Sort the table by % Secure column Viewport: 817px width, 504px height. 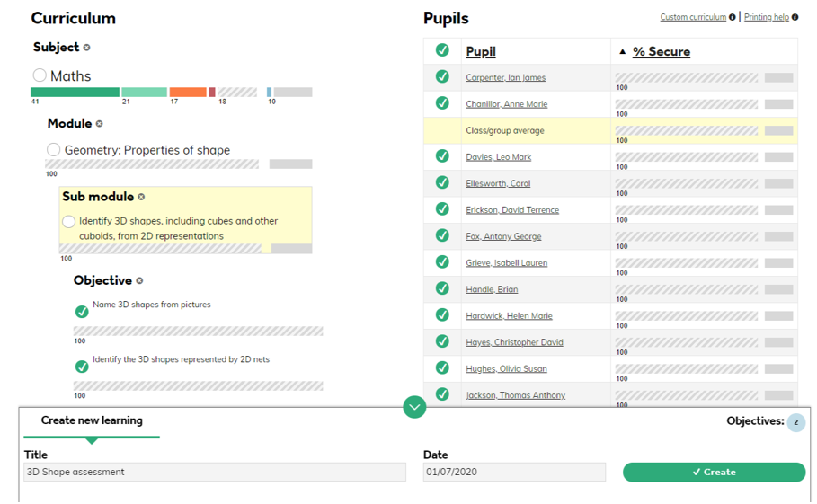pyautogui.click(x=662, y=51)
